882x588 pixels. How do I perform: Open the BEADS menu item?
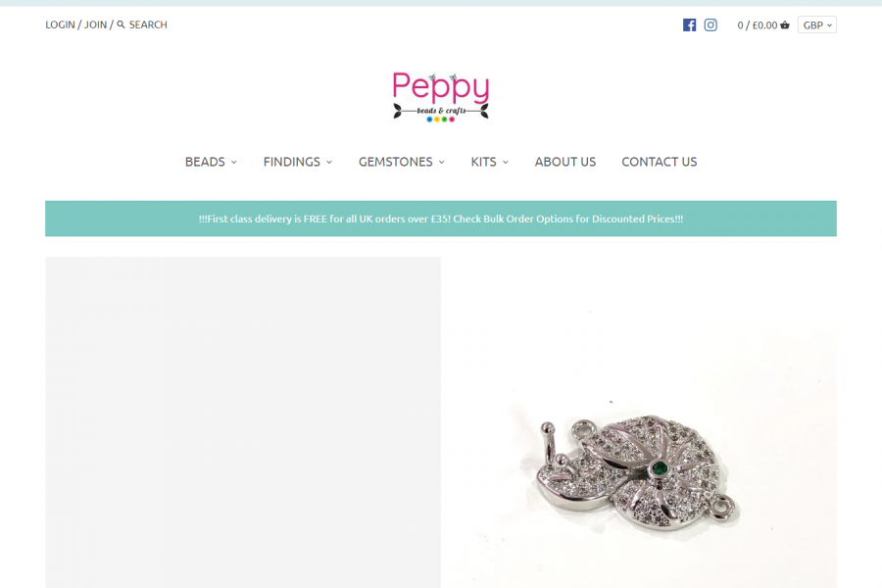205,162
